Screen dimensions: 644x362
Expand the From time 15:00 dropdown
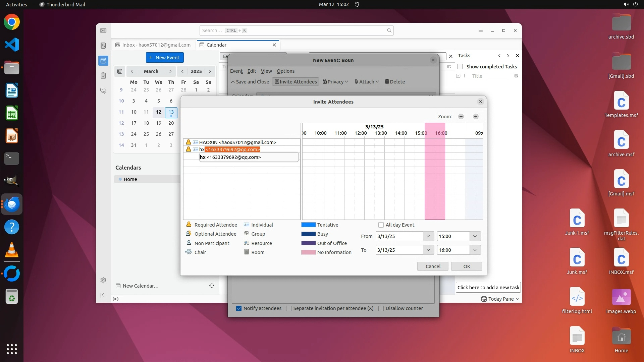pyautogui.click(x=475, y=236)
